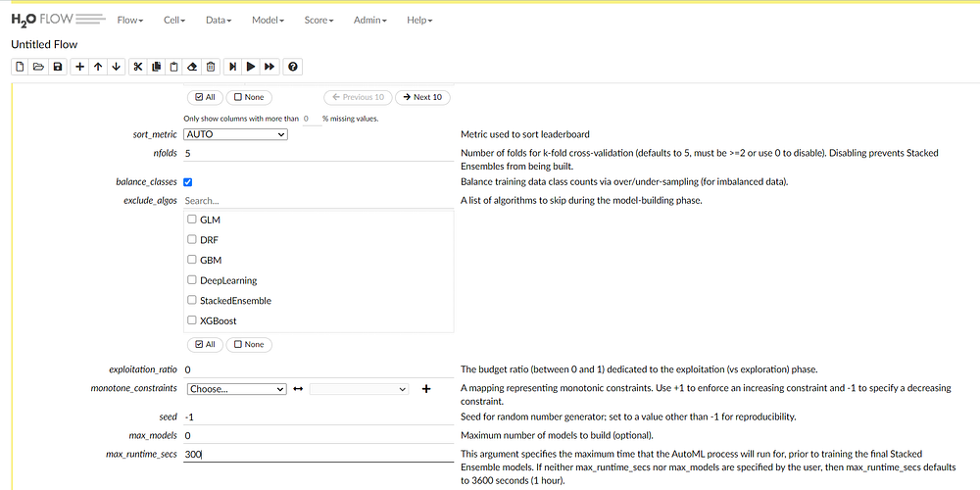
Task: Click the exclude_algos Search field
Action: 318,201
